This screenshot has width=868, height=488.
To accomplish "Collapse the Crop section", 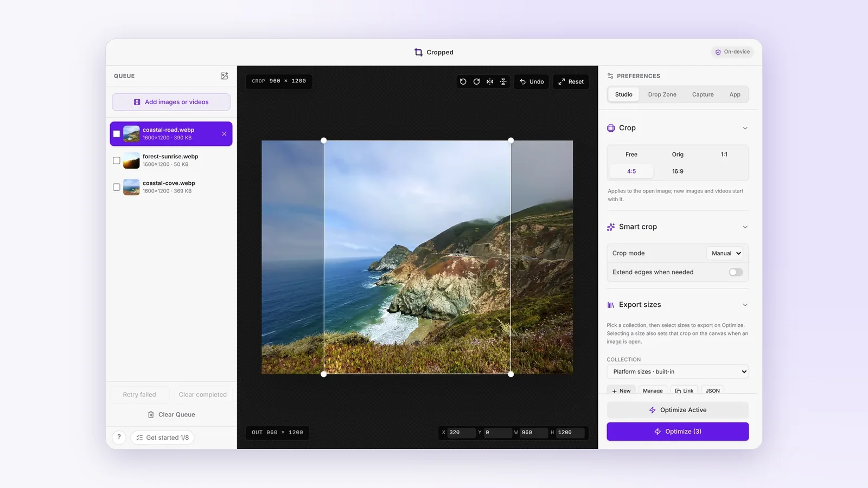I will click(x=745, y=129).
